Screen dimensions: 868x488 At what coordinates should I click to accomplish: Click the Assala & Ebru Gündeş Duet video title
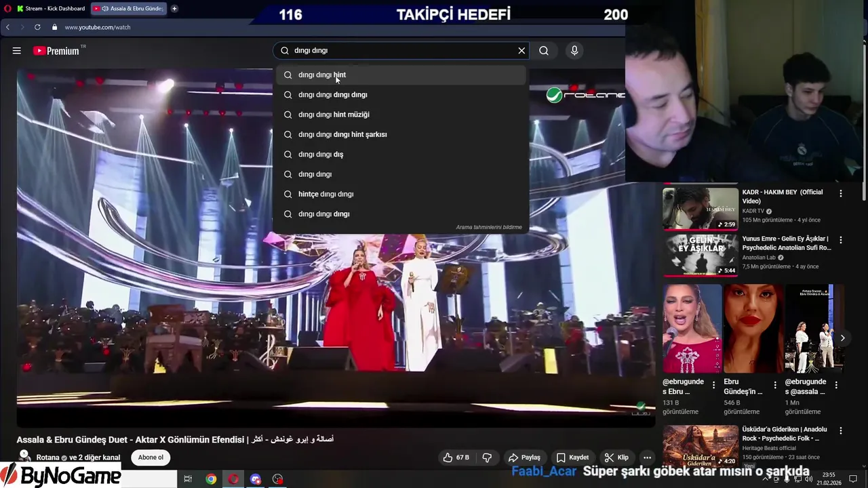175,439
